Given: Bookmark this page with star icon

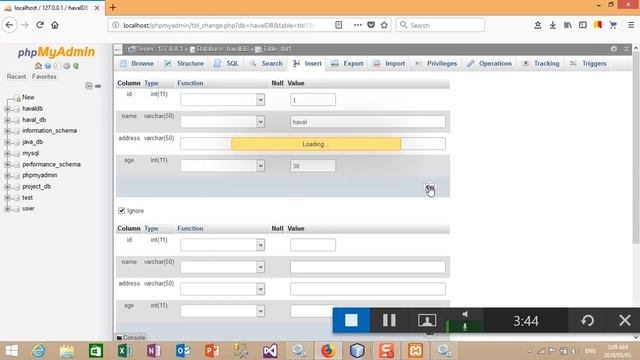Looking at the screenshot, I should [384, 25].
